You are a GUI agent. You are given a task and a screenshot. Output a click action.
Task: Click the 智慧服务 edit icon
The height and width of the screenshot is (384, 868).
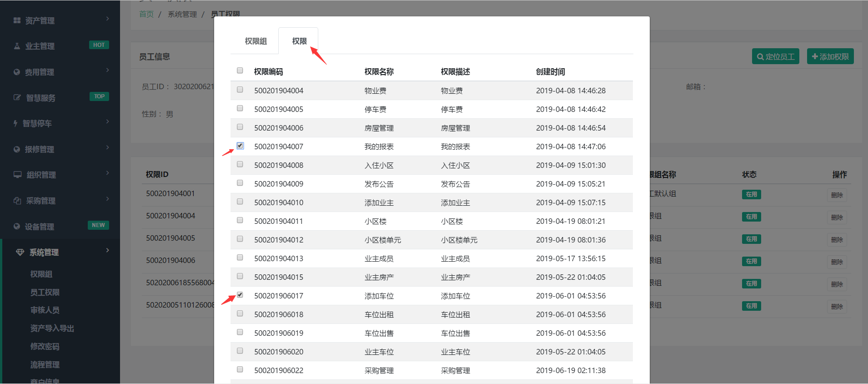17,97
